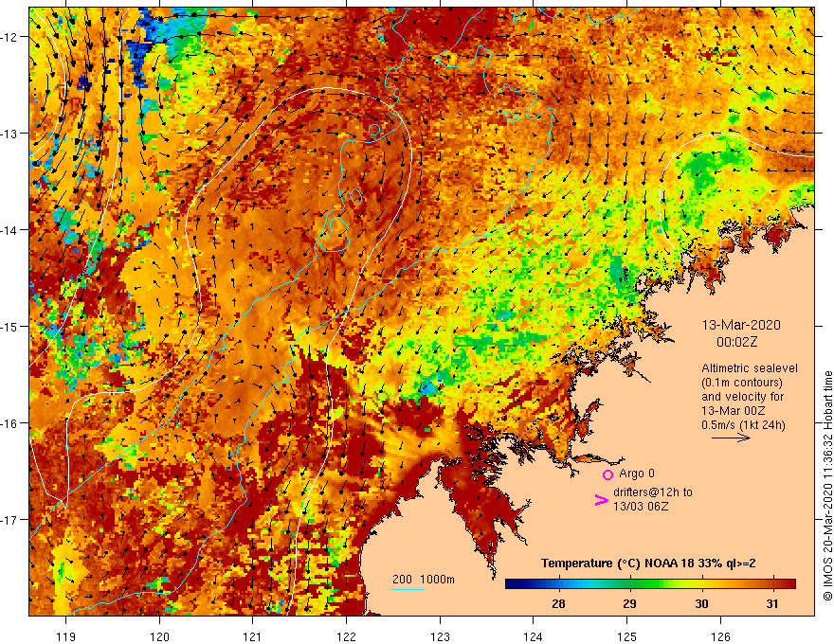
Task: Click the latitude axis label -17
Action: click(x=10, y=519)
